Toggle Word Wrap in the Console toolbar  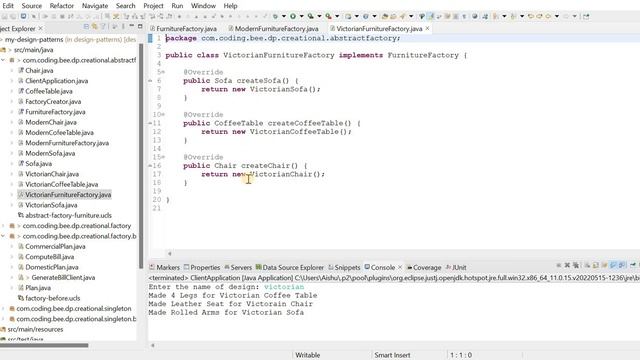(604, 265)
